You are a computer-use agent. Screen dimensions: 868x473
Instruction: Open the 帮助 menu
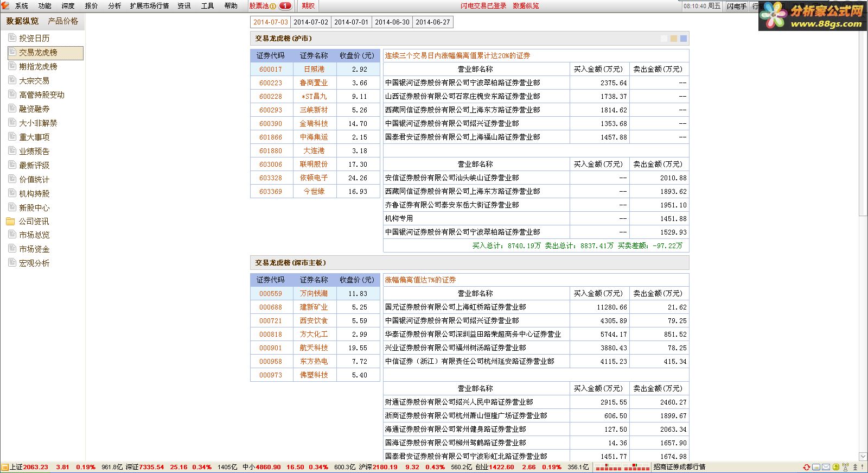(231, 6)
